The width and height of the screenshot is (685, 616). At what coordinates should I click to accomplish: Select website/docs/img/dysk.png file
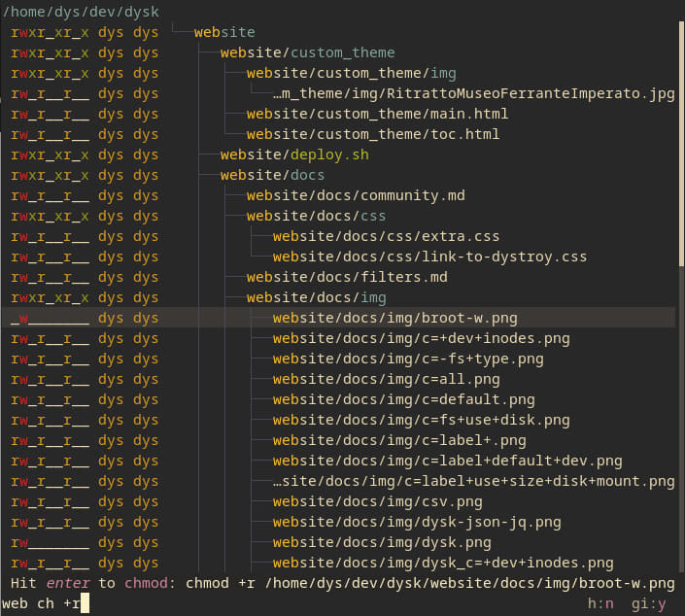pos(382,542)
